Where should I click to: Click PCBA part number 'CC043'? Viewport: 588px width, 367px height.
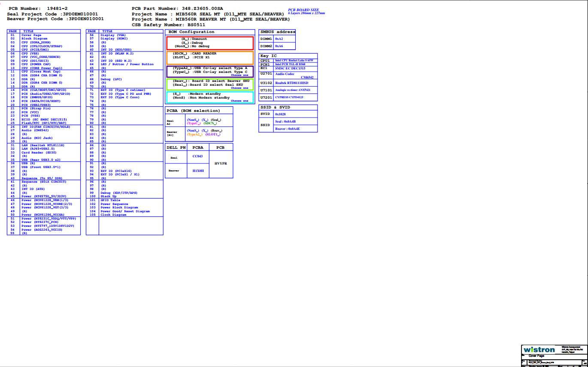(198, 156)
